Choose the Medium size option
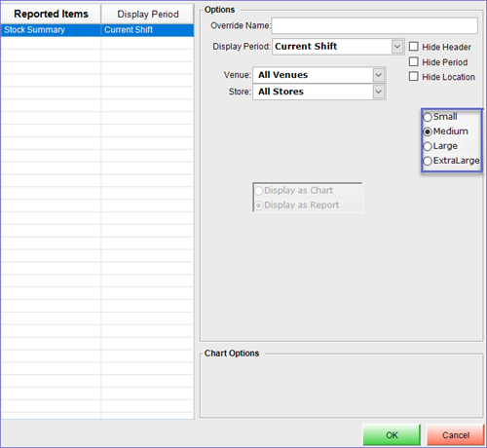Viewport: 487px width, 448px height. click(x=428, y=131)
